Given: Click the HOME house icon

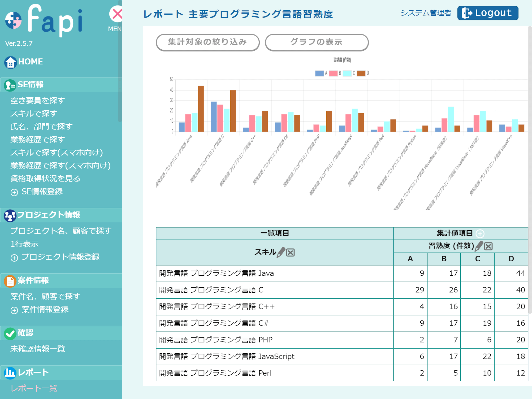Looking at the screenshot, I should [10, 62].
